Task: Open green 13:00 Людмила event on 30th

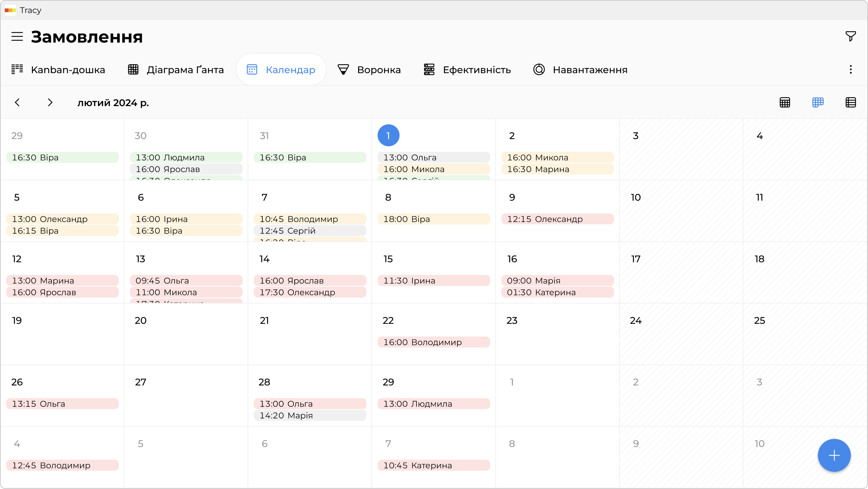Action: (186, 157)
